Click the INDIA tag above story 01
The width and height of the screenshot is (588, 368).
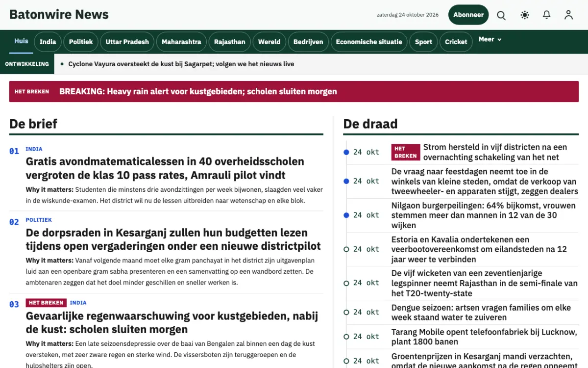34,149
